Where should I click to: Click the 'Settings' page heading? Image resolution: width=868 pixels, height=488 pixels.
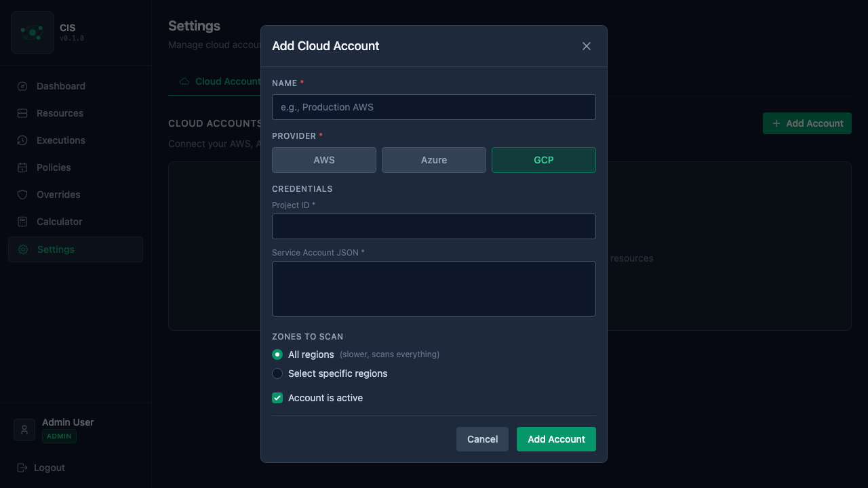(194, 26)
